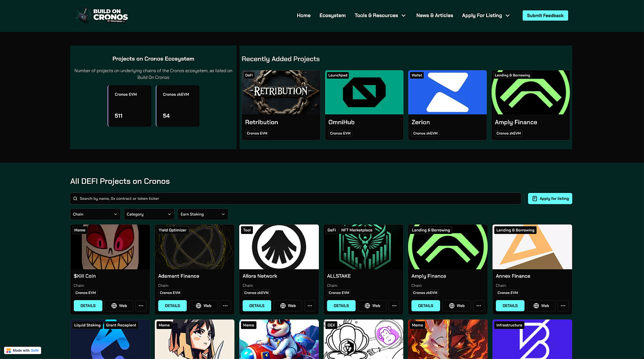The image size is (644, 359).
Task: Click the Apply for listing button
Action: point(550,199)
